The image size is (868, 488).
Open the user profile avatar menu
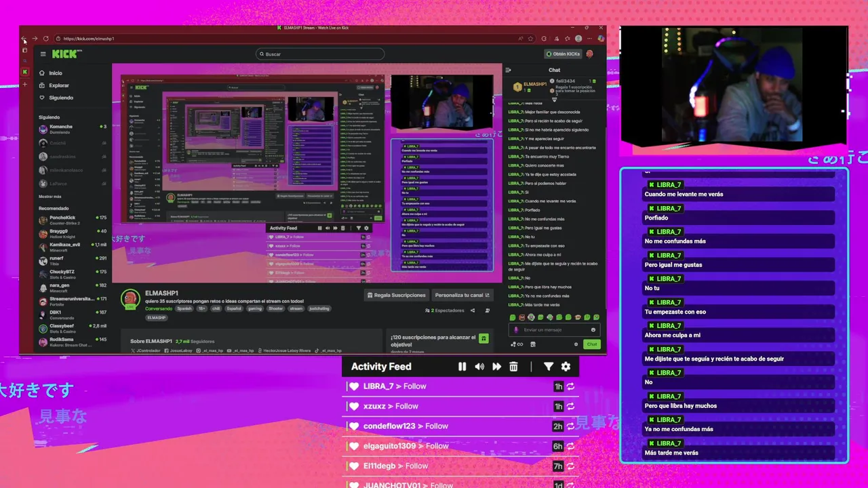coord(589,54)
